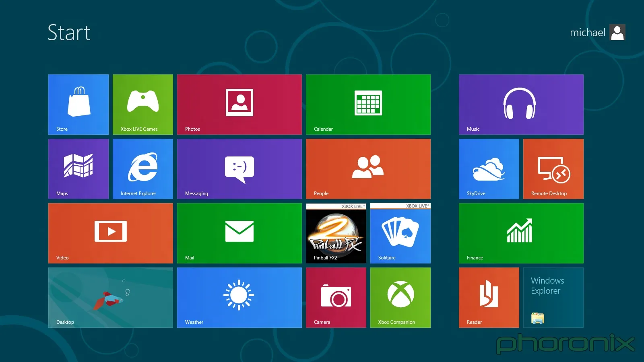Open Xbox Companion tile

click(x=400, y=298)
